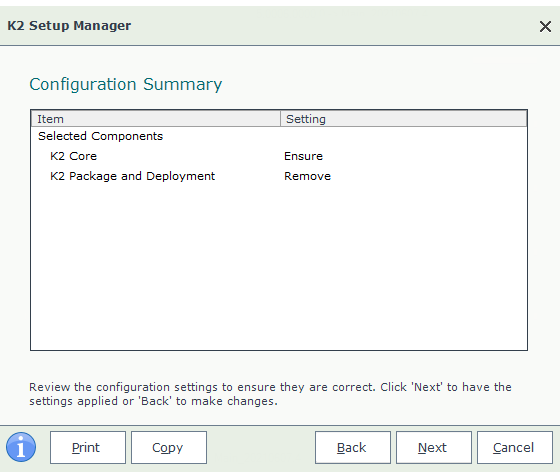Viewport: 560px width, 472px height.
Task: Go back to the previous step
Action: pyautogui.click(x=353, y=447)
